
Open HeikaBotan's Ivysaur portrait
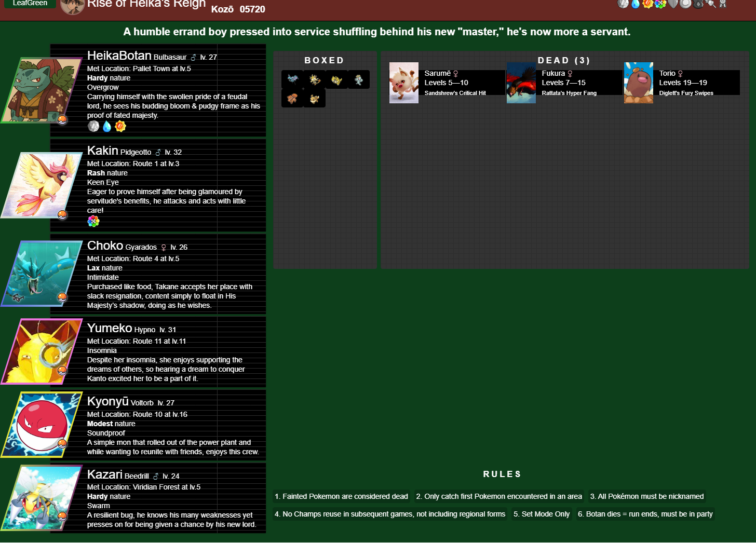(42, 90)
